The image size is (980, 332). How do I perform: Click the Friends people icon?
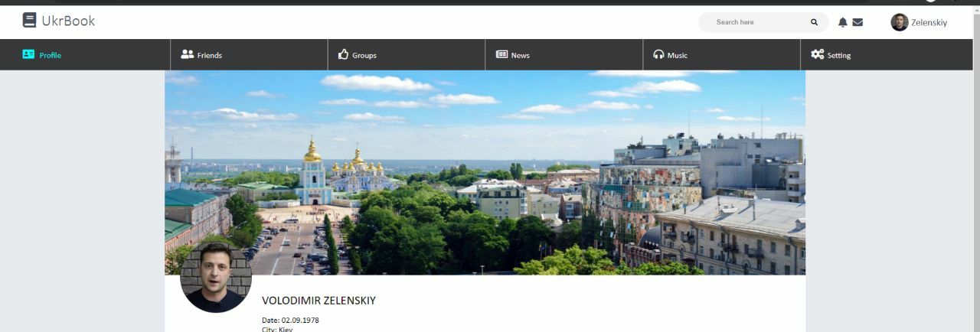tap(187, 54)
